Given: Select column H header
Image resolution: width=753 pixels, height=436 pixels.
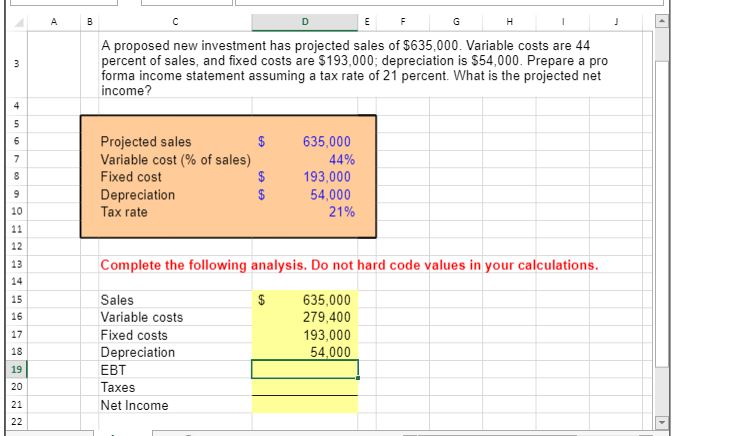Looking at the screenshot, I should 509,22.
